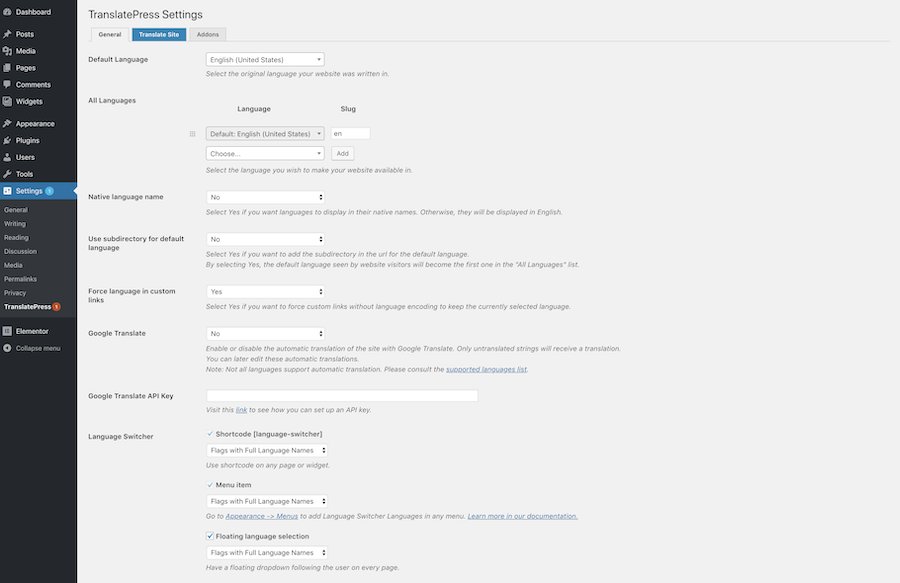Switch to the Translate Site tab
The height and width of the screenshot is (583, 900).
click(x=159, y=34)
